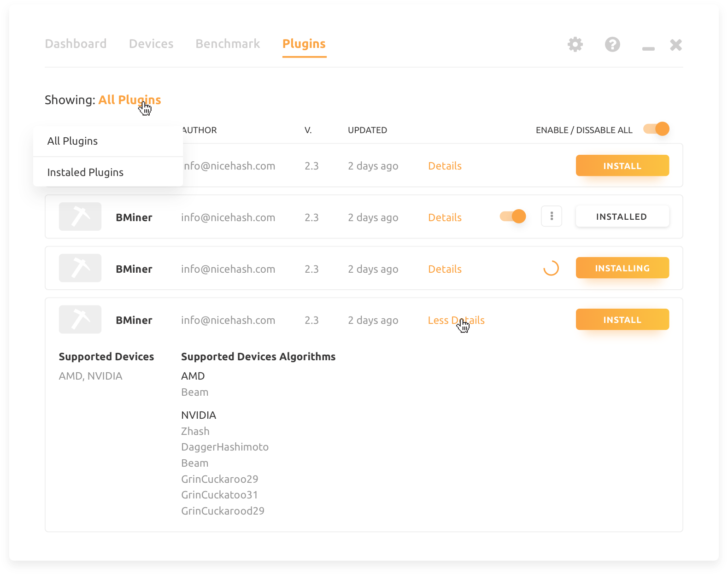Collapse details with Less Details link
The height and width of the screenshot is (574, 728).
(456, 320)
